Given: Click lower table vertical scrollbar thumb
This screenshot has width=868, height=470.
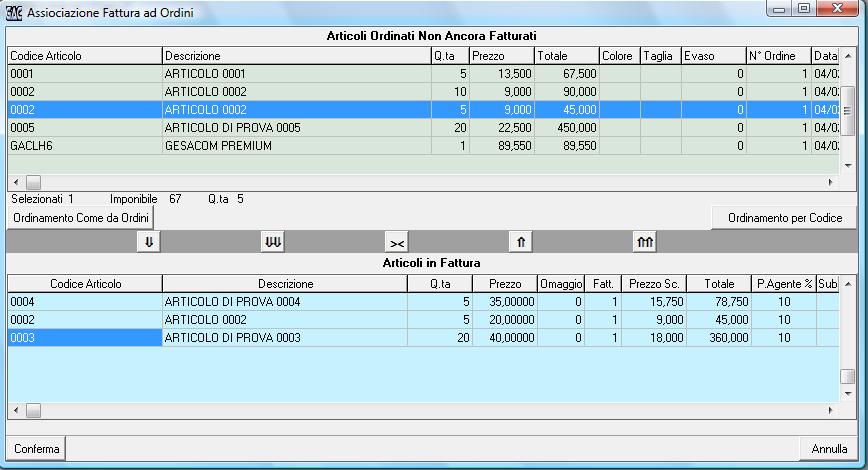Looking at the screenshot, I should pyautogui.click(x=848, y=376).
